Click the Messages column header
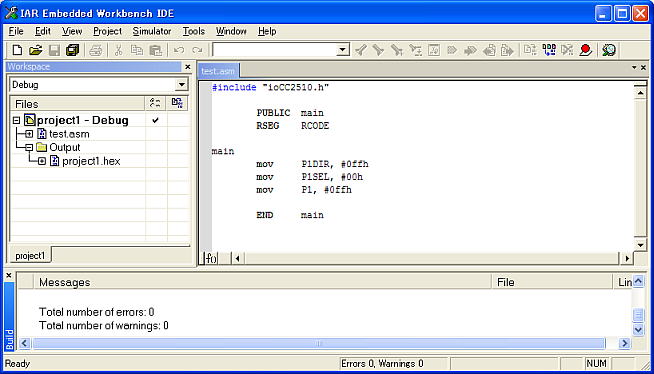This screenshot has height=374, width=654. click(262, 282)
